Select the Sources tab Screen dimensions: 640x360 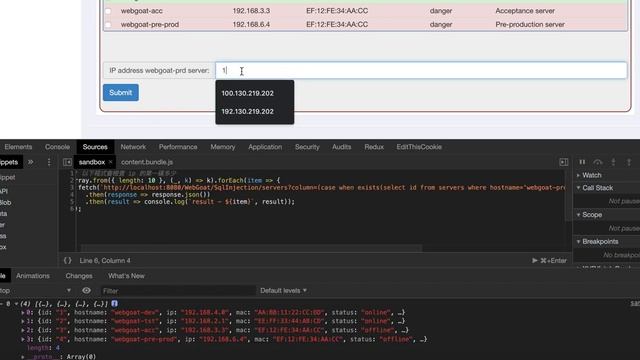95,147
